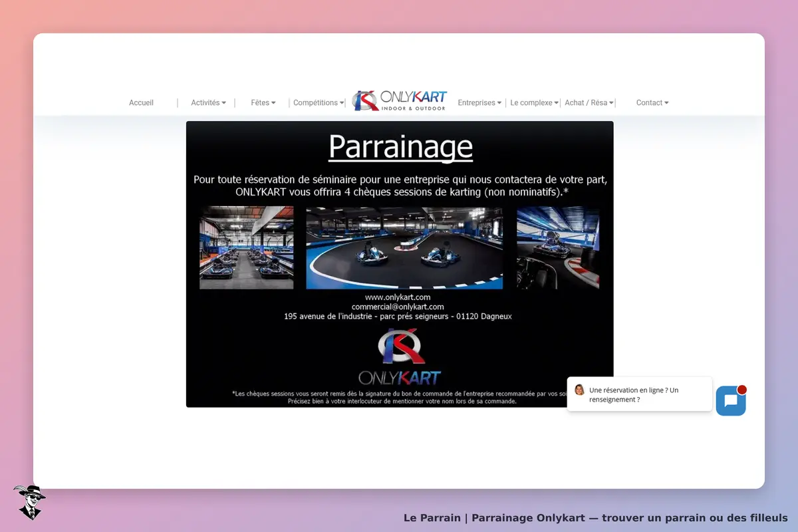
Task: Click the chat bubble 'Une réservation en ligne ?'
Action: click(640, 394)
